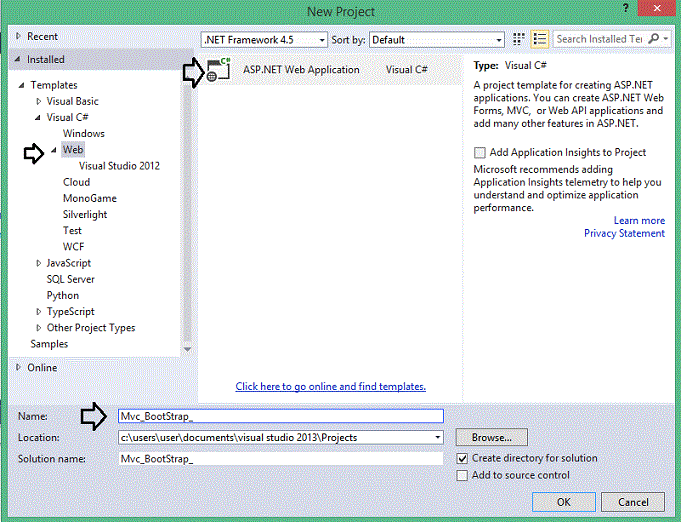
Task: Expand the TypeScript node
Action: [x=38, y=311]
